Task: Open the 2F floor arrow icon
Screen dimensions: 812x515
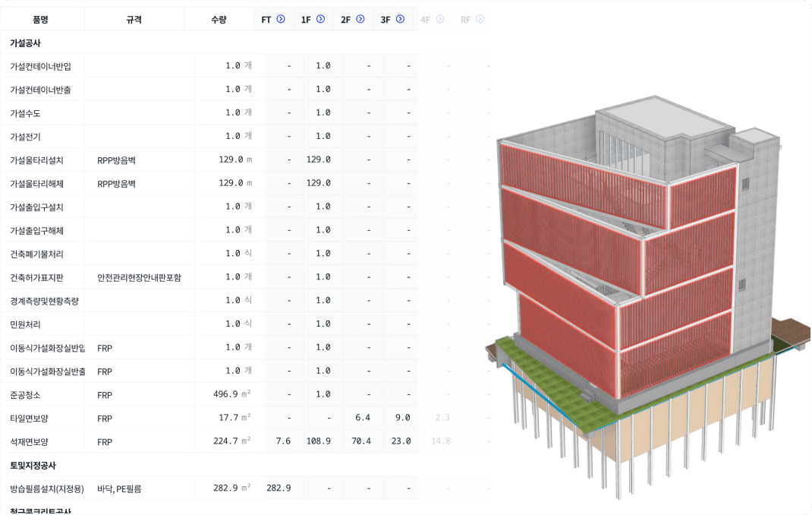Action: click(x=360, y=20)
